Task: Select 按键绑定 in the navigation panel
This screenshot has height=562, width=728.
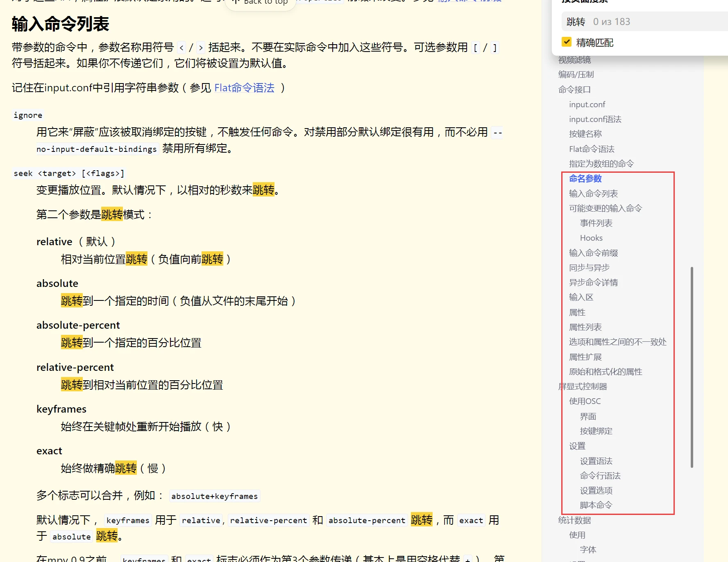Action: point(596,431)
